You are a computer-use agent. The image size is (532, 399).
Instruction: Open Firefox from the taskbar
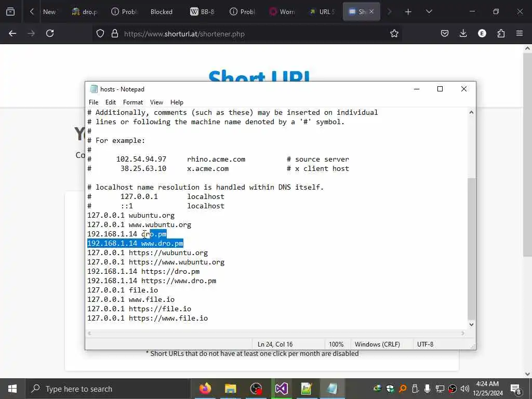[x=205, y=389]
